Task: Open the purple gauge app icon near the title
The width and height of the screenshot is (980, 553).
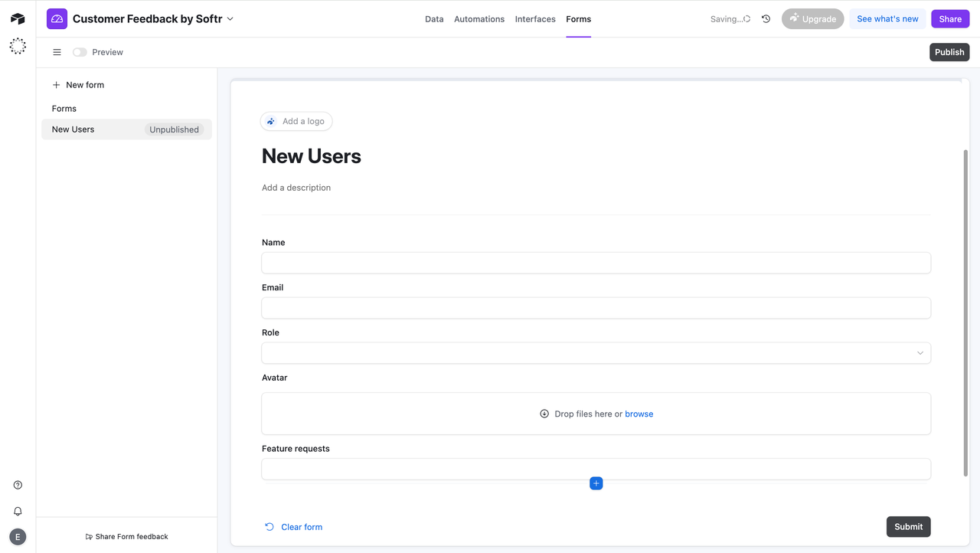Action: click(56, 18)
